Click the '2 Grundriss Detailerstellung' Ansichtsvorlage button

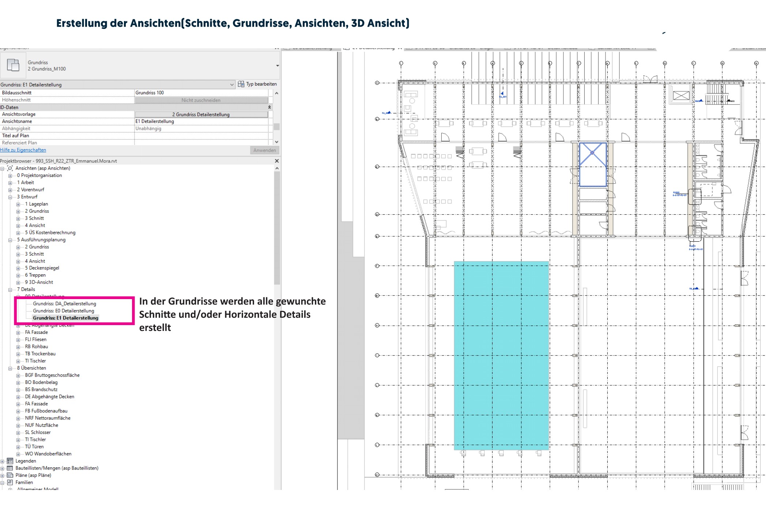coord(201,114)
